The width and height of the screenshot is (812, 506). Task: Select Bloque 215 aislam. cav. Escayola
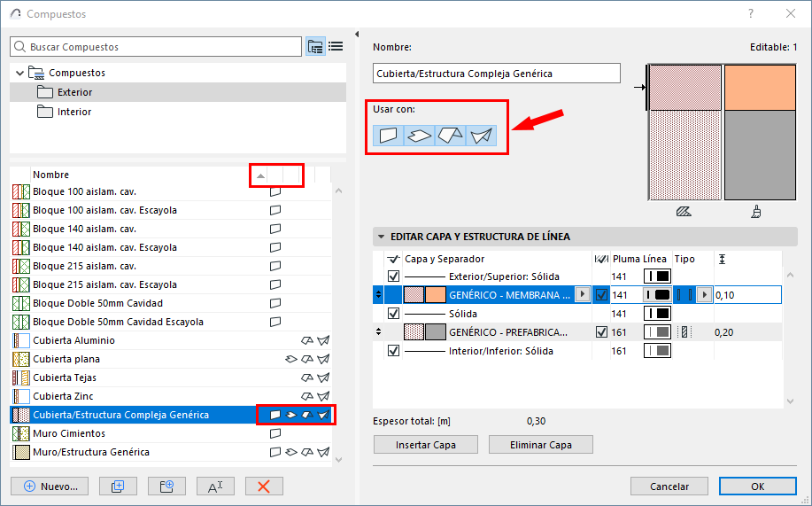[x=171, y=284]
